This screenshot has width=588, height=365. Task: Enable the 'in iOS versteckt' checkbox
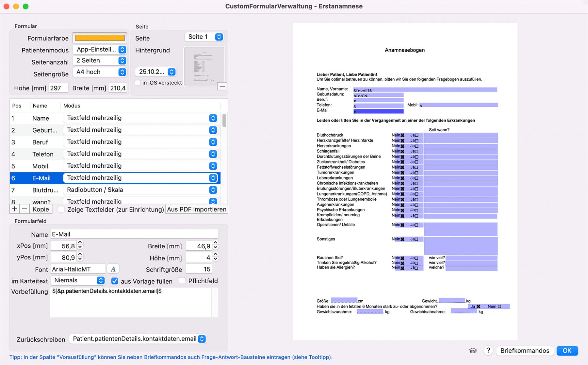(138, 83)
